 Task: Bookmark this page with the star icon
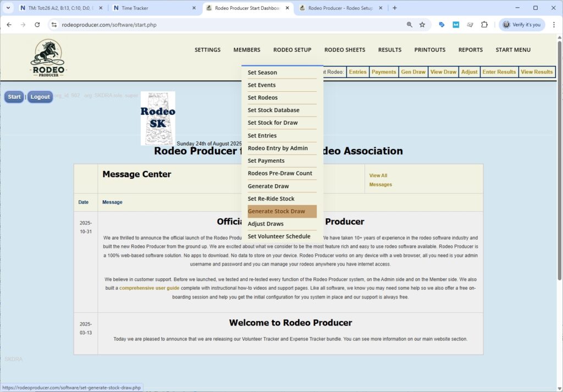pos(422,25)
